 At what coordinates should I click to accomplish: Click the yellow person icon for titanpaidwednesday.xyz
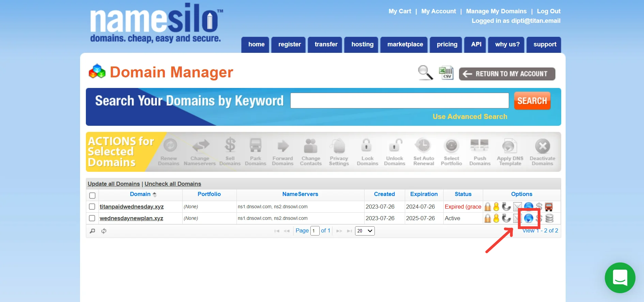pyautogui.click(x=496, y=207)
